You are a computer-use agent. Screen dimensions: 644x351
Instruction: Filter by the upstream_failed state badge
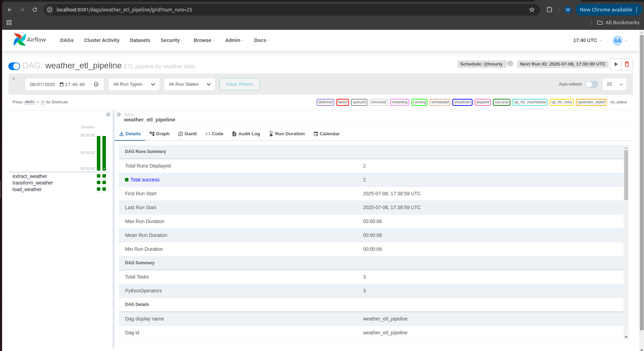pos(591,102)
